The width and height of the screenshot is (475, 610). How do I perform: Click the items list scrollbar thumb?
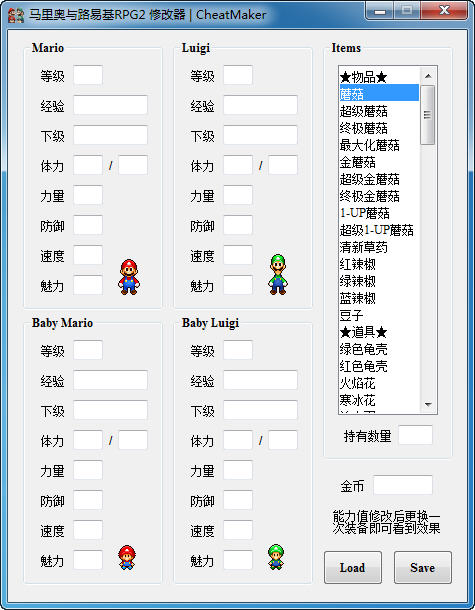coord(428,115)
